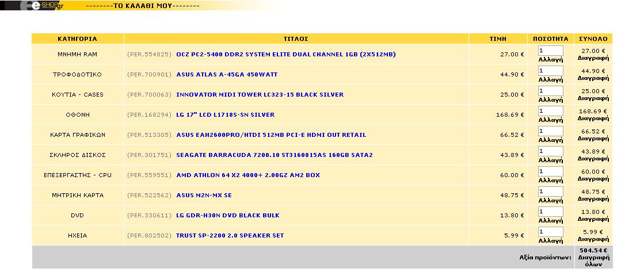
Task: Click Διαγραφή to remove OCZ RAM
Action: (x=593, y=58)
